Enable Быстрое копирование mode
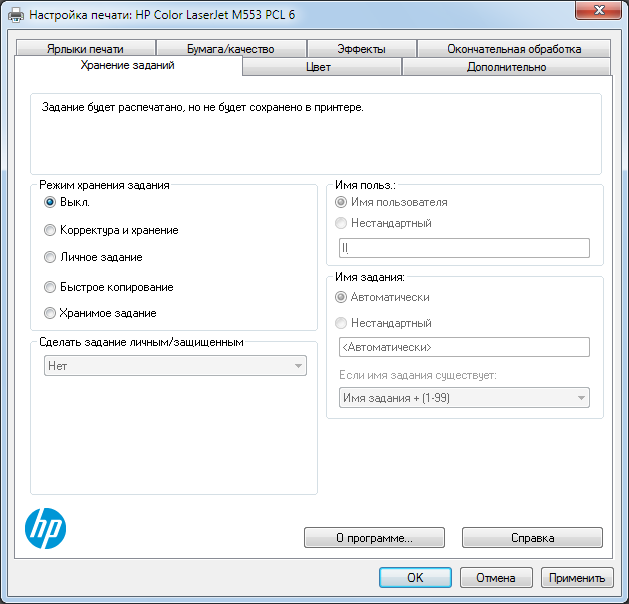 pyautogui.click(x=50, y=287)
